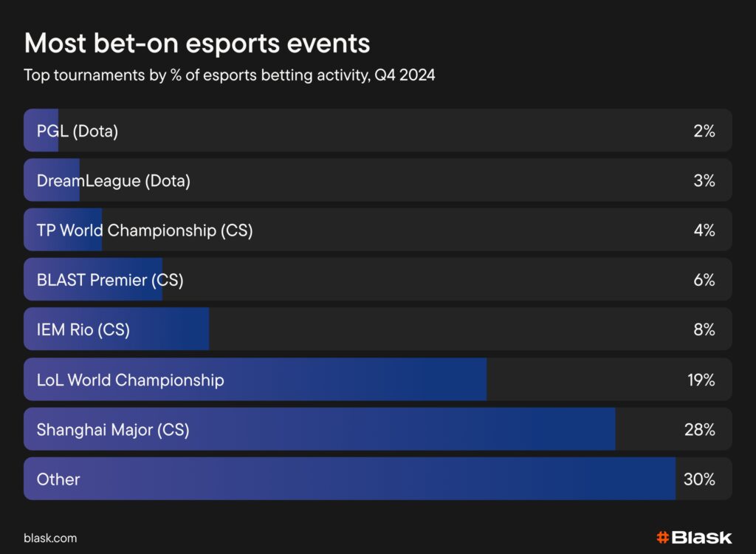
Task: Click the Blask hash logo icon
Action: point(662,537)
